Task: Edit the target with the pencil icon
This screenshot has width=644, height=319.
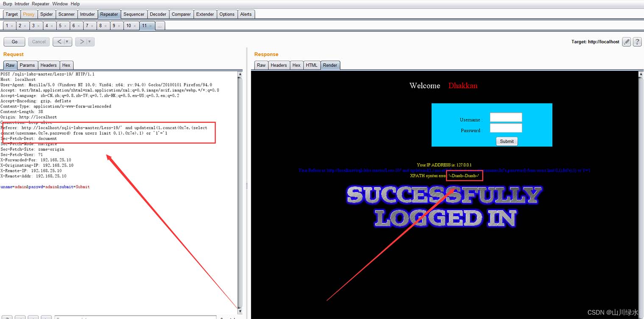Action: (626, 42)
